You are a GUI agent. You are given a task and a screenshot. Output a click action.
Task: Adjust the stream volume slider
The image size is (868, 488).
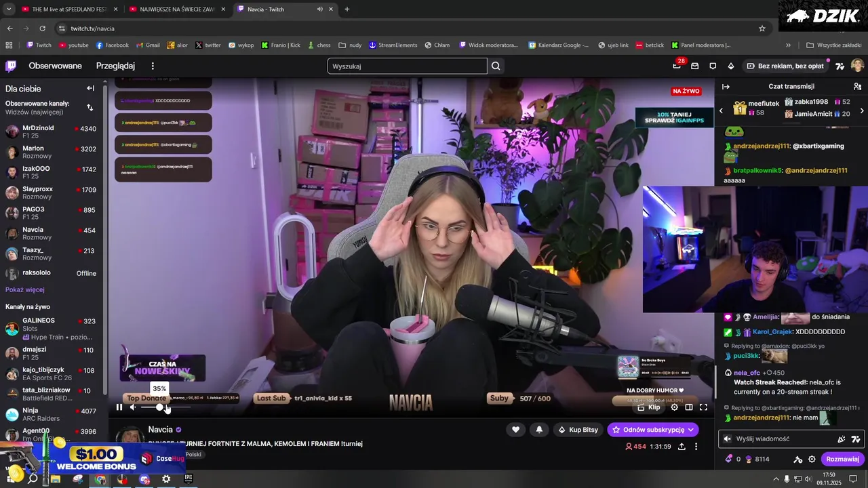(165, 407)
